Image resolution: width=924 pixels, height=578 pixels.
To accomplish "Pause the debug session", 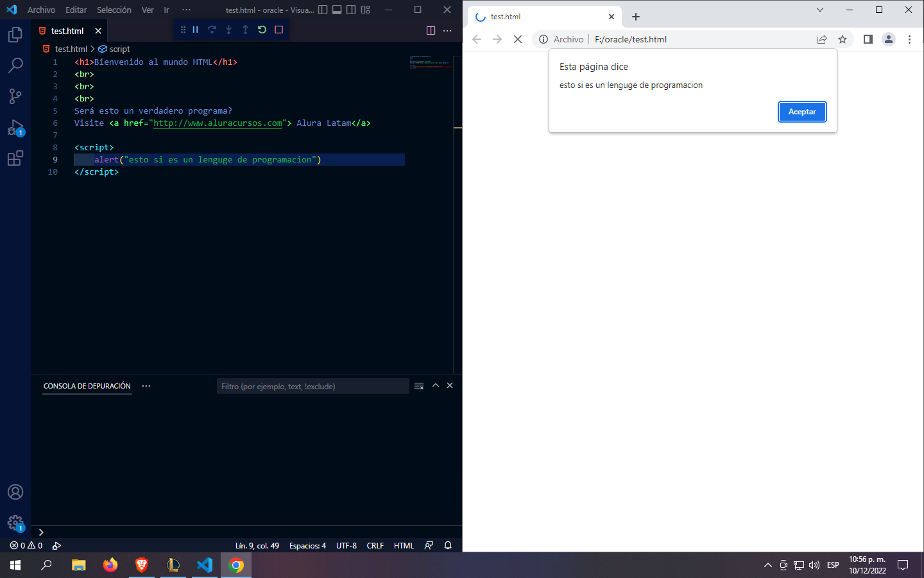I will point(196,30).
